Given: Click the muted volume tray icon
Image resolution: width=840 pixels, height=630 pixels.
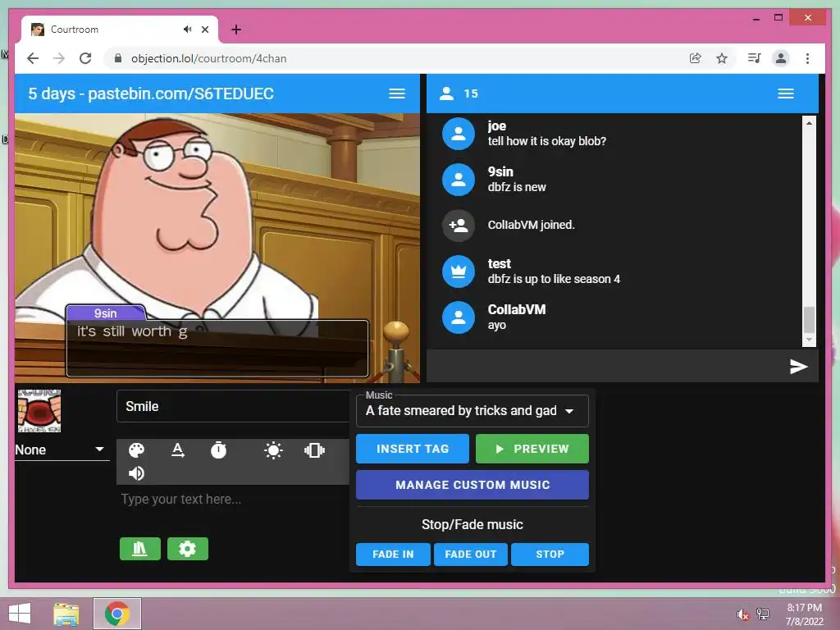Looking at the screenshot, I should point(742,614).
